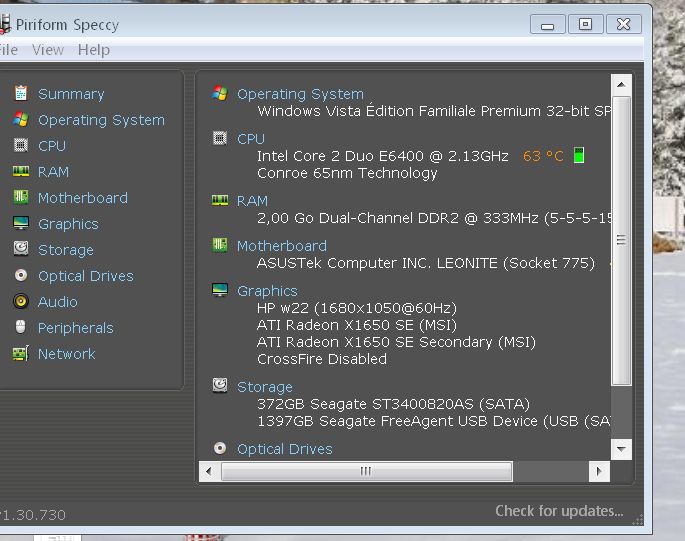
Task: Click the CPU chip icon in summary pane
Action: click(220, 138)
